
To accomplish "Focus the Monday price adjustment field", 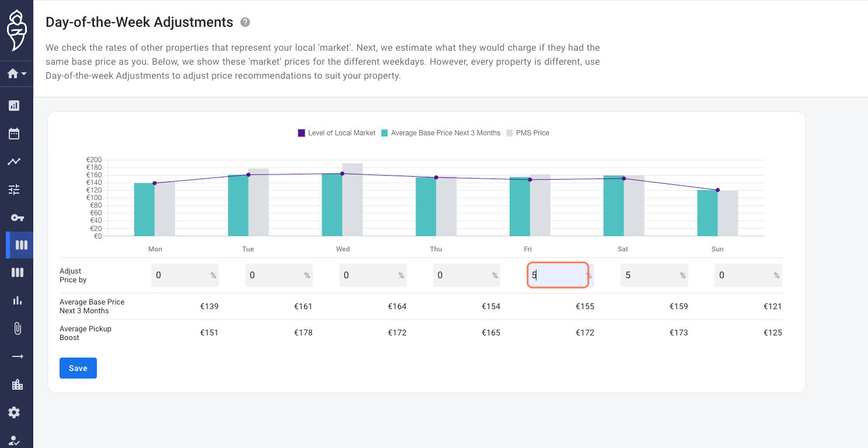I will 185,275.
